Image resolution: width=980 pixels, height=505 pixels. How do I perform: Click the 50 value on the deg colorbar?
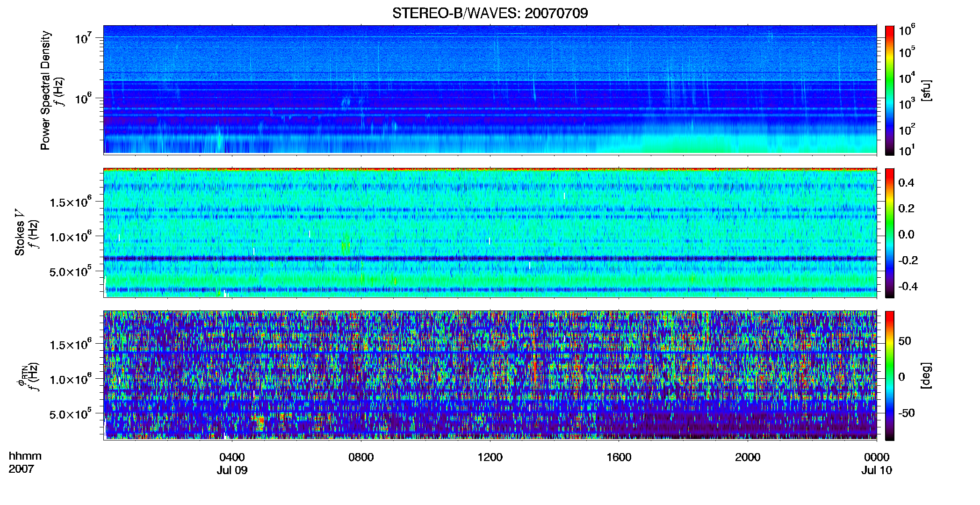click(905, 341)
